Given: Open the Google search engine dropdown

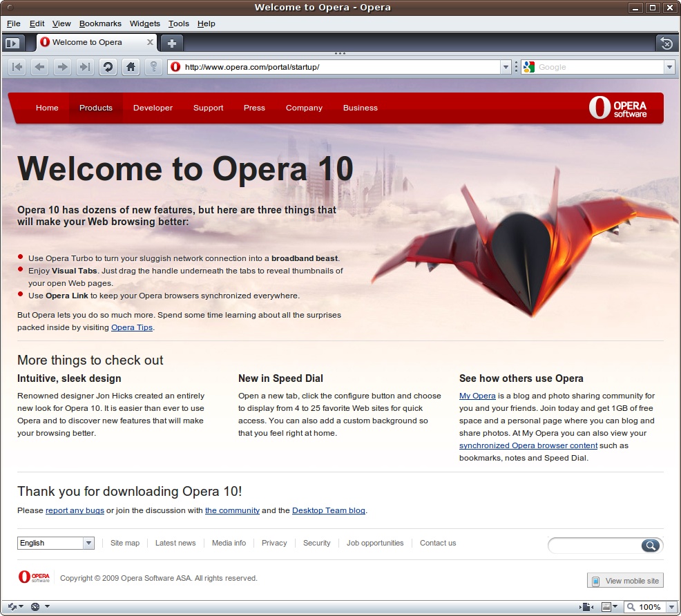Looking at the screenshot, I should [x=669, y=67].
